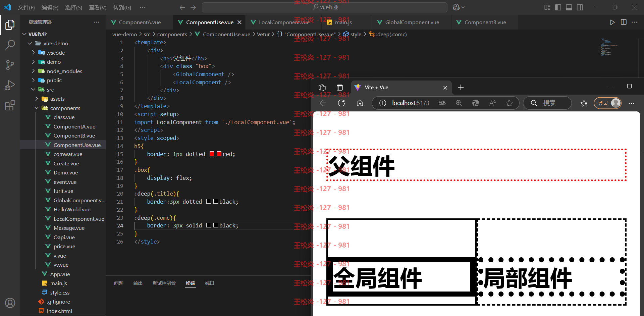The height and width of the screenshot is (316, 644).
Task: Open the Explorer view in activity bar
Action: (x=10, y=24)
